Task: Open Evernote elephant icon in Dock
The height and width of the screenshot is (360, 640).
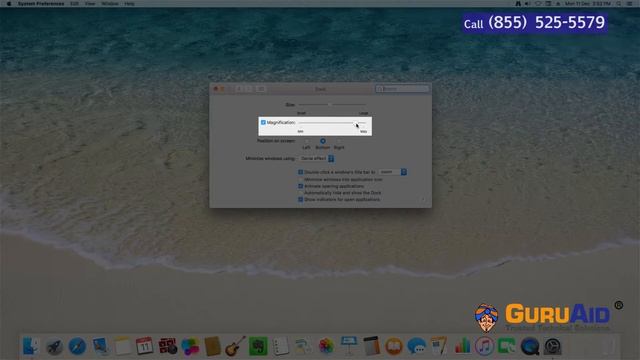Action: click(258, 347)
